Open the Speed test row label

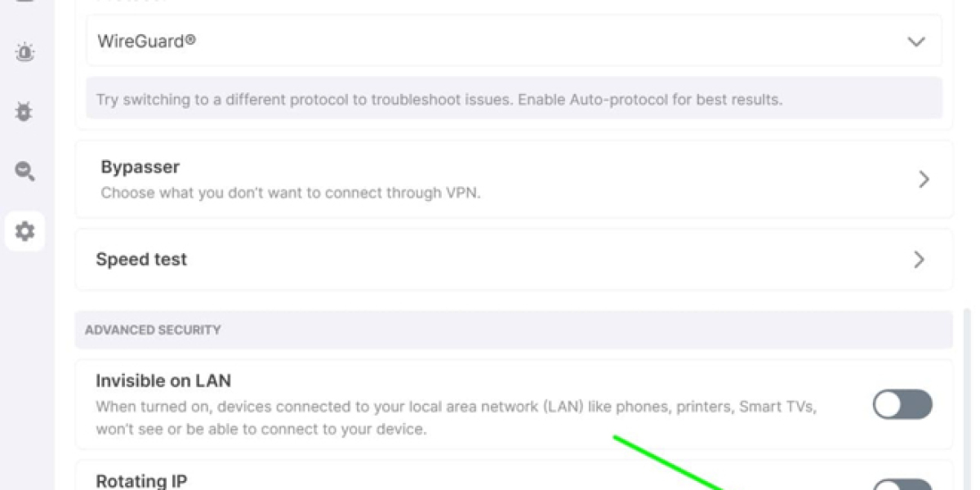(141, 260)
